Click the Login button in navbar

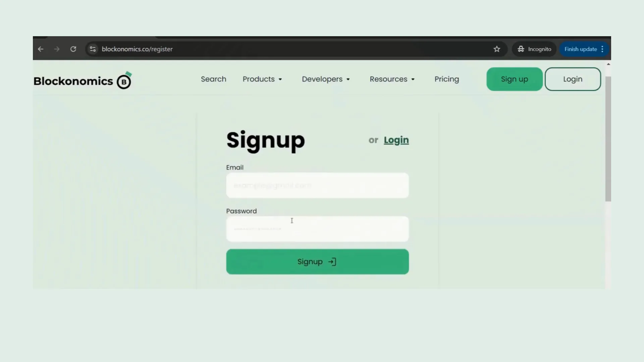click(x=573, y=79)
